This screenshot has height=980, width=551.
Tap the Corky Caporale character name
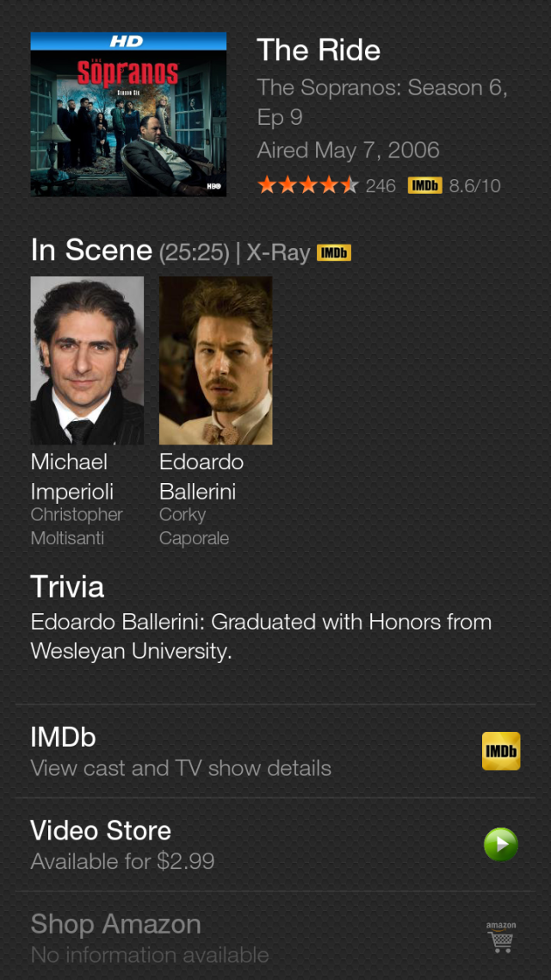coord(194,526)
